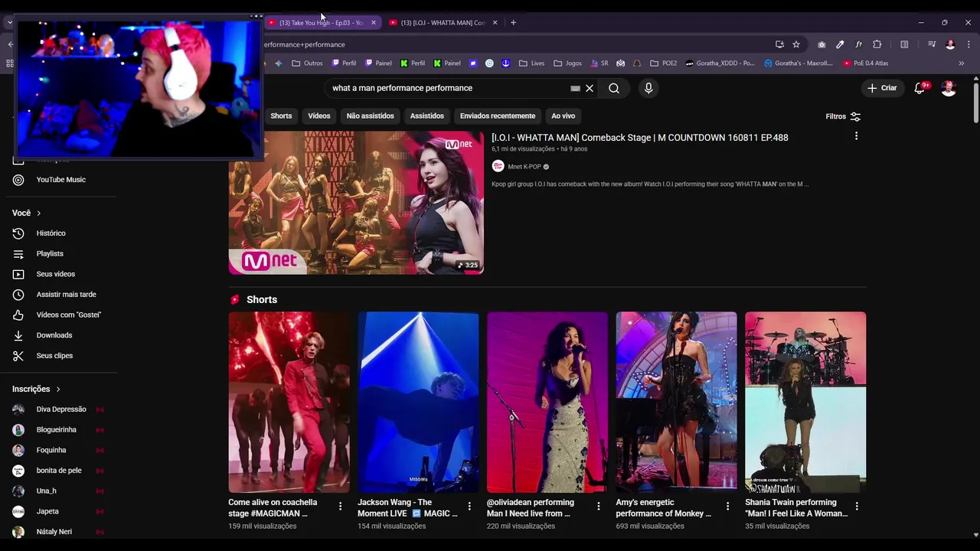Open the on-screen keyboard icon in search box

point(576,88)
